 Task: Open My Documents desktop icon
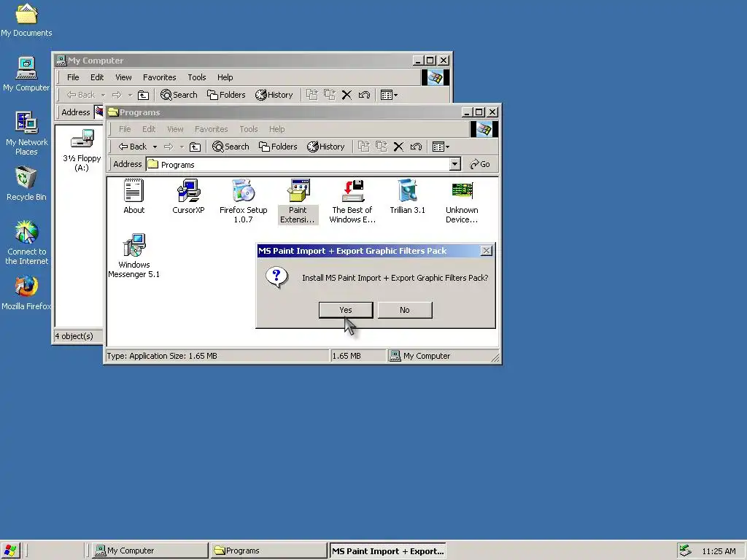pyautogui.click(x=26, y=20)
